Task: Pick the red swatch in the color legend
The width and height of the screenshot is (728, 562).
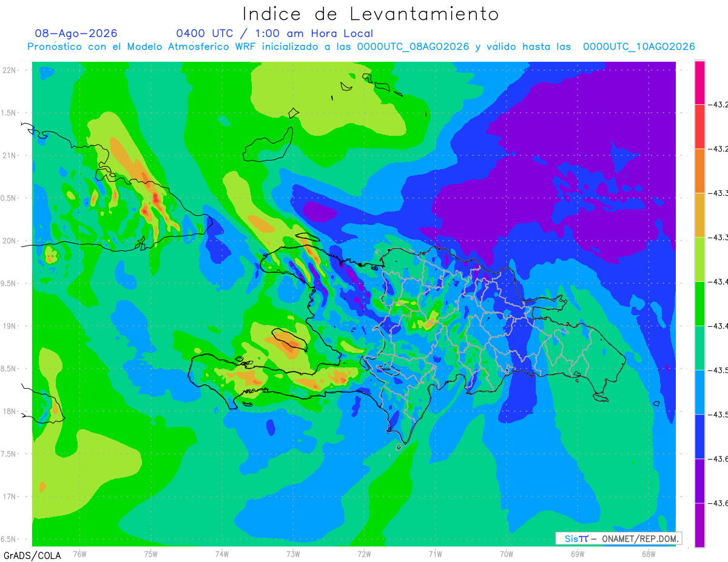Action: click(x=699, y=127)
